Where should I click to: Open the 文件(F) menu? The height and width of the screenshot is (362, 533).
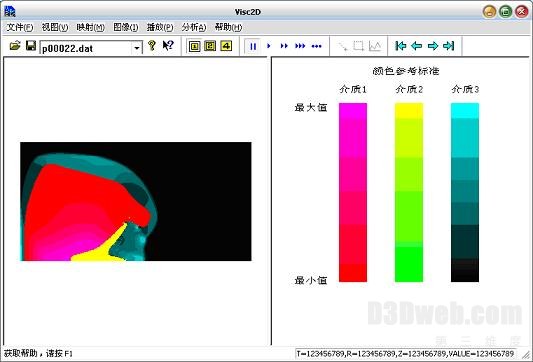[20, 28]
